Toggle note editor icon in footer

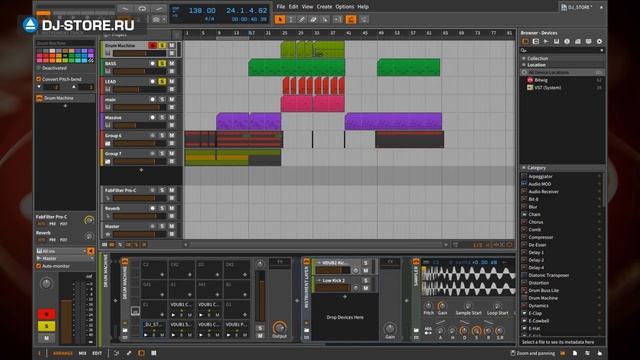click(117, 353)
